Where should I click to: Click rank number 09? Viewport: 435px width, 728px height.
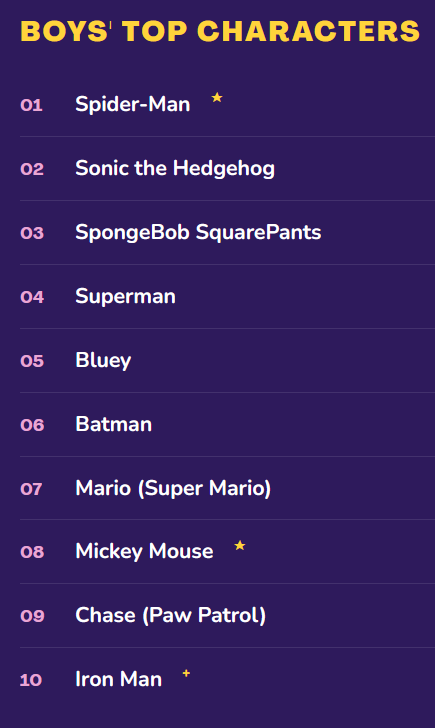pyautogui.click(x=32, y=616)
